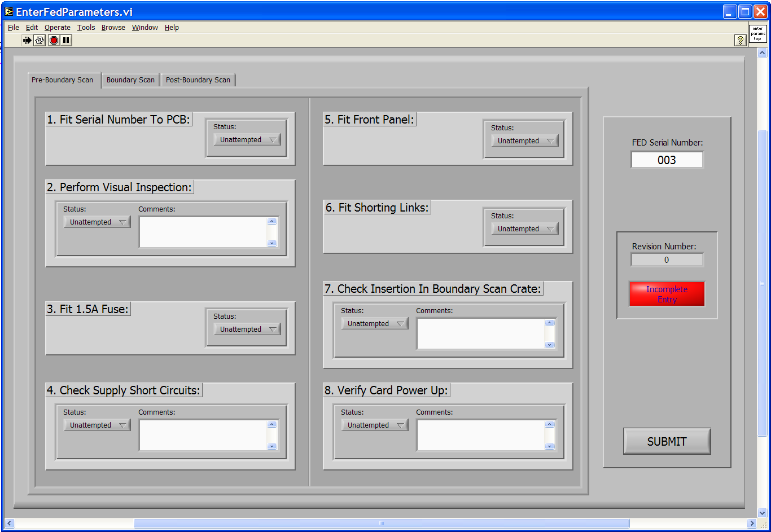Screen dimensions: 771x532
Task: Switch to the Boundary Scan tab
Action: [130, 80]
